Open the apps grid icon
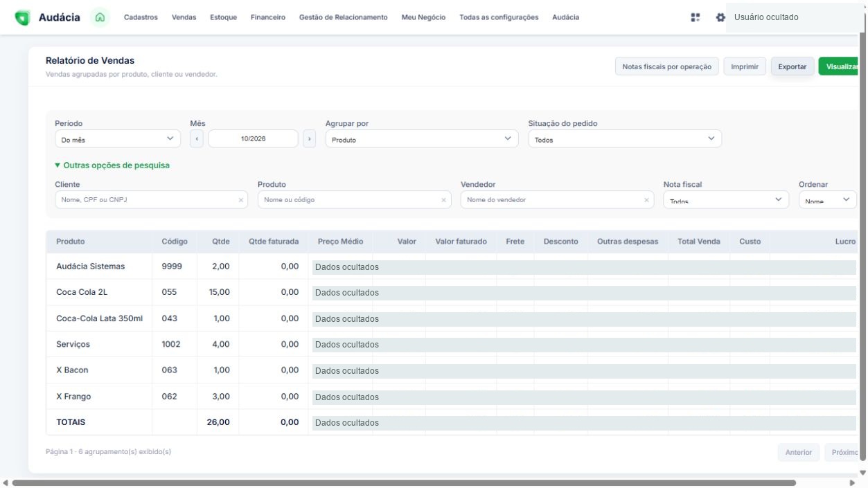868x488 pixels. [696, 17]
